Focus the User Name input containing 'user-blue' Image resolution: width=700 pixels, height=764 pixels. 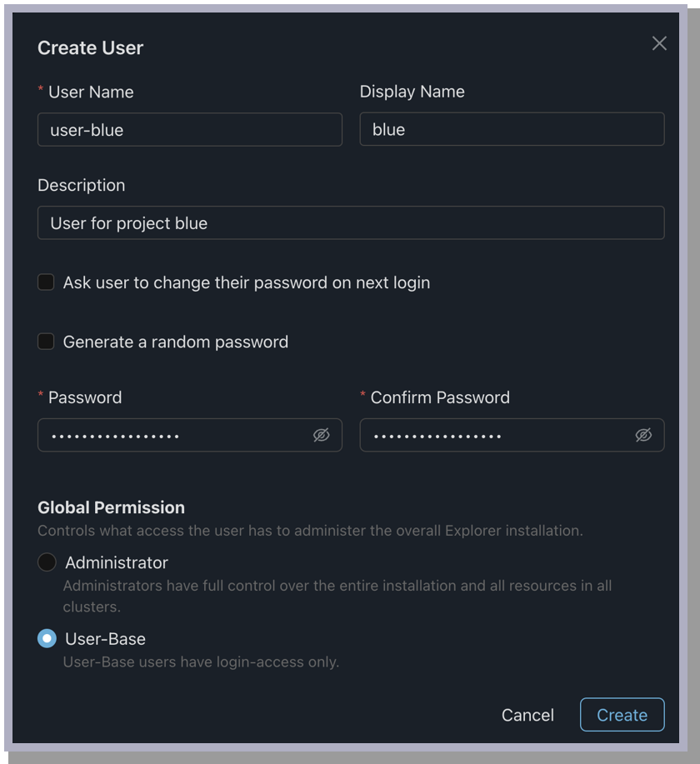(x=189, y=130)
